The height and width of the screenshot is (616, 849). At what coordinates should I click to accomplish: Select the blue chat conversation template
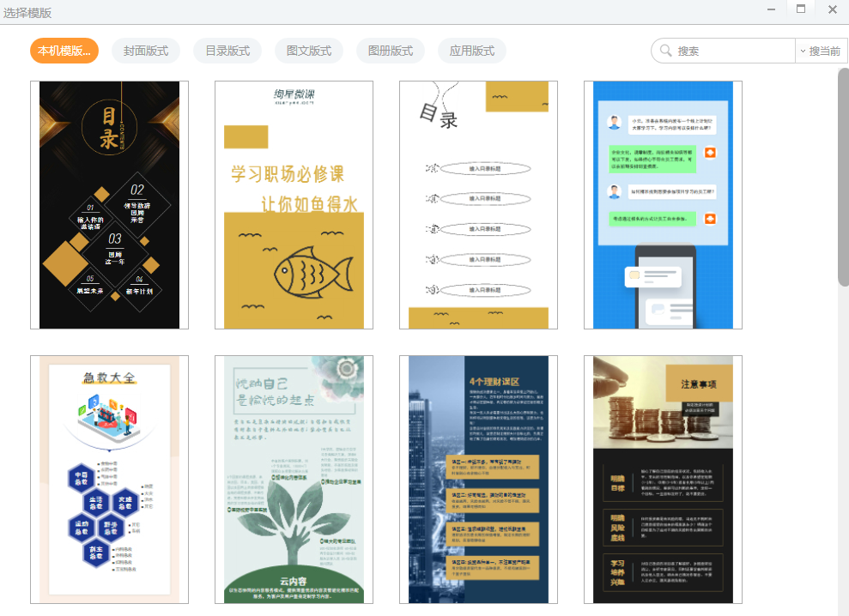664,205
